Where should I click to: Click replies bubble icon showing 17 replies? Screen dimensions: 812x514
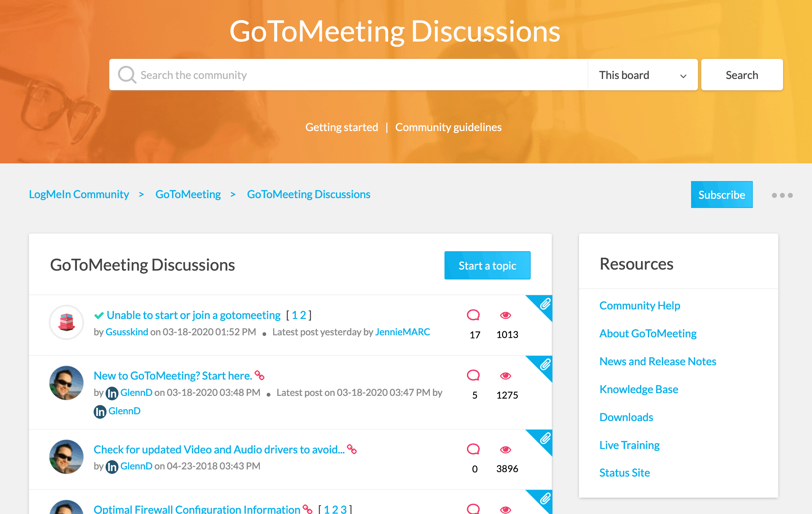pyautogui.click(x=473, y=315)
